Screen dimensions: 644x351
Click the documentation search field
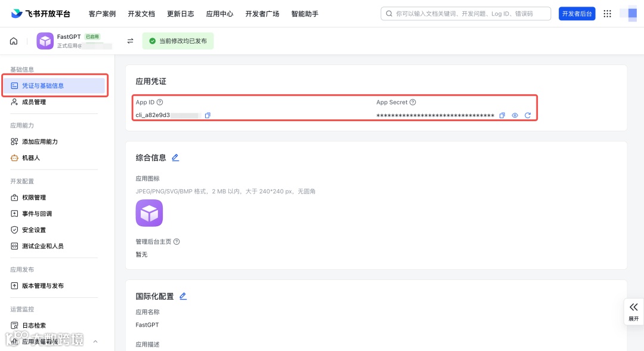click(466, 14)
